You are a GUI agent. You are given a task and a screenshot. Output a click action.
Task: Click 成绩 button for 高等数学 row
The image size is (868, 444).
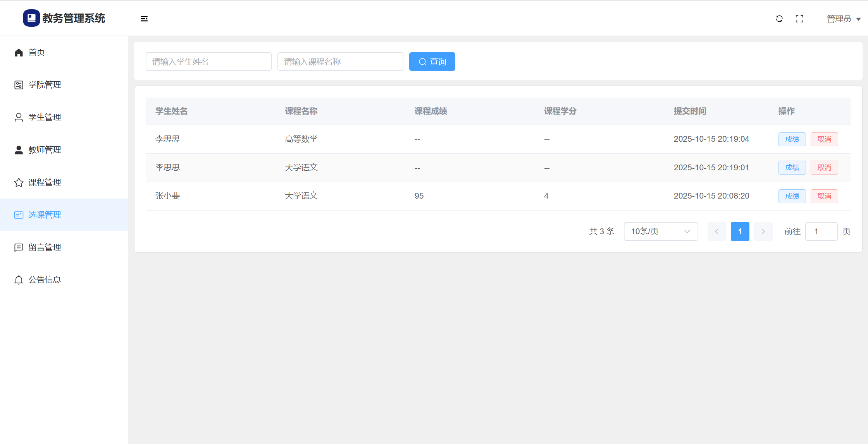click(x=792, y=139)
